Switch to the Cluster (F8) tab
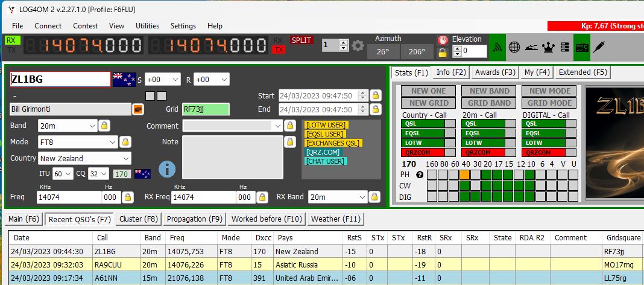 point(139,219)
